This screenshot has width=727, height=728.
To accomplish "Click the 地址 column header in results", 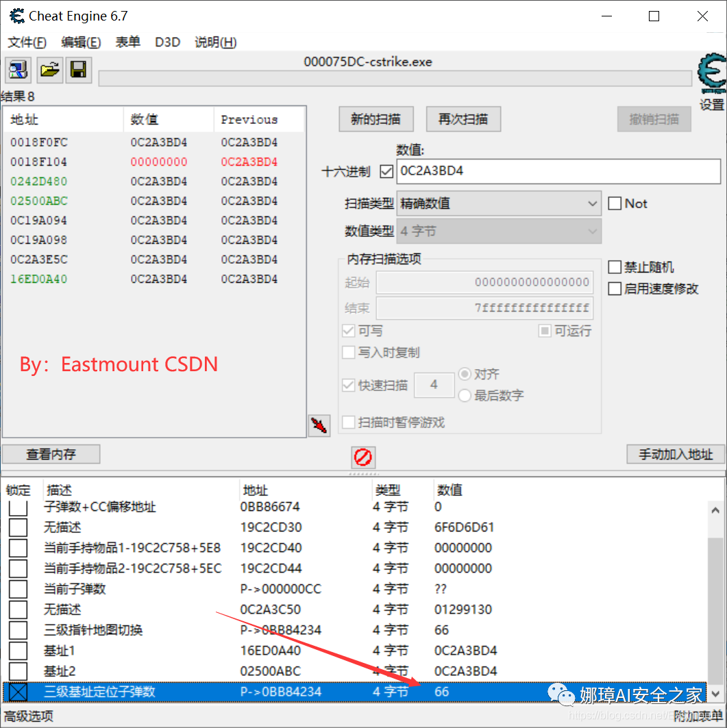I will click(64, 120).
